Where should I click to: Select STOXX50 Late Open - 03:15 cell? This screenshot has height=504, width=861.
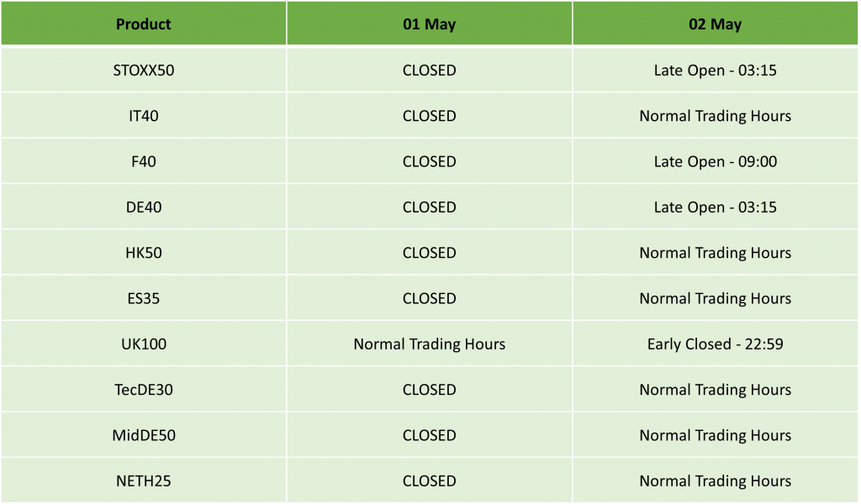click(715, 71)
